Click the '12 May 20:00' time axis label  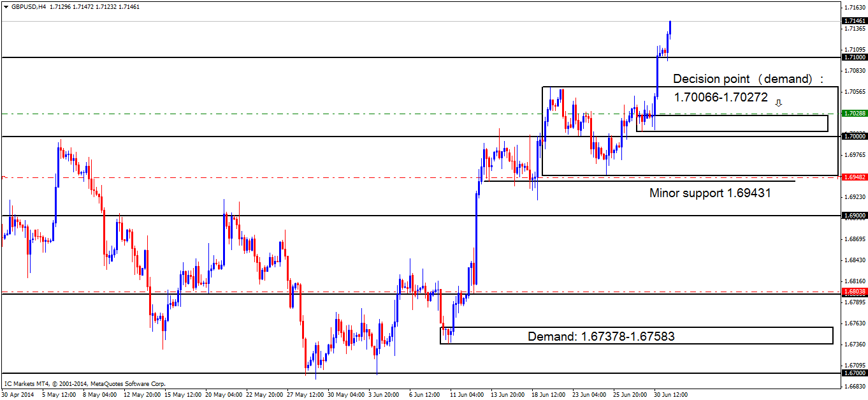click(141, 395)
